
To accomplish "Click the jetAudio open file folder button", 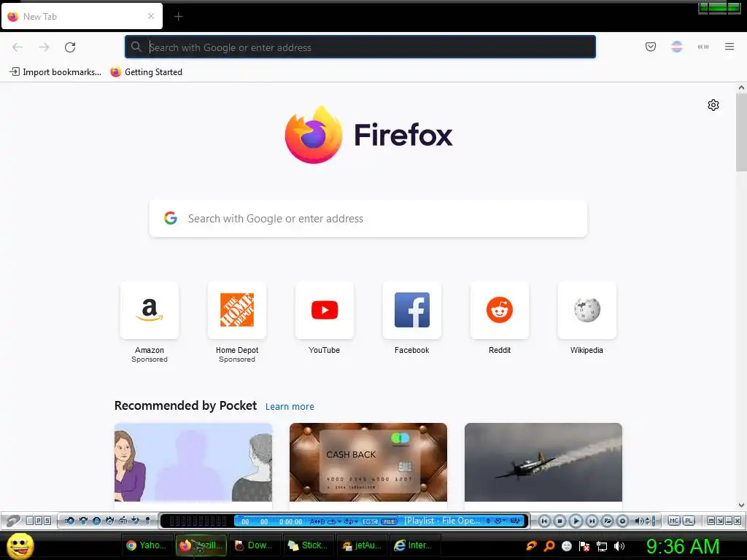I will click(x=607, y=521).
